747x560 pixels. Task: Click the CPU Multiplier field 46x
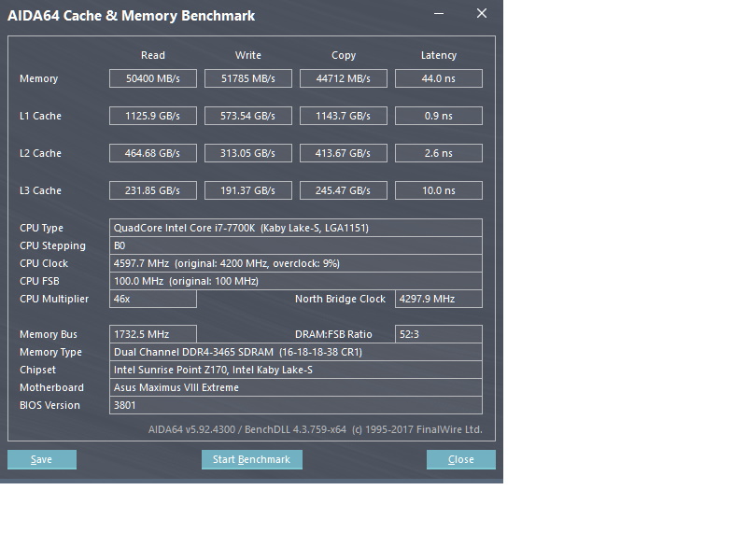pos(153,299)
